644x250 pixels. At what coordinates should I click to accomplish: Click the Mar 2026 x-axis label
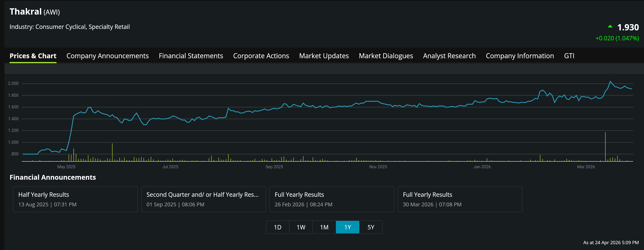click(x=586, y=167)
